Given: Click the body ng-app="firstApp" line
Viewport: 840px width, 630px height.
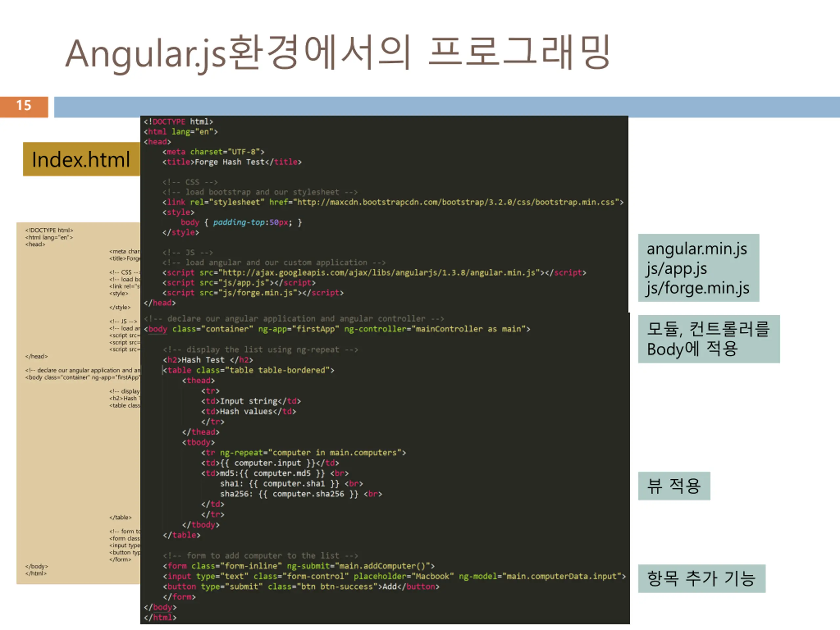Looking at the screenshot, I should pos(337,329).
